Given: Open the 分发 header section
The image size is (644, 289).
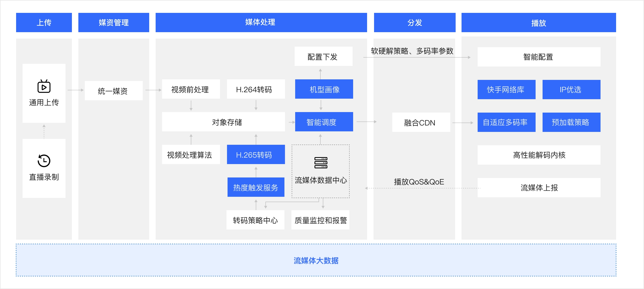Looking at the screenshot, I should pyautogui.click(x=415, y=23).
